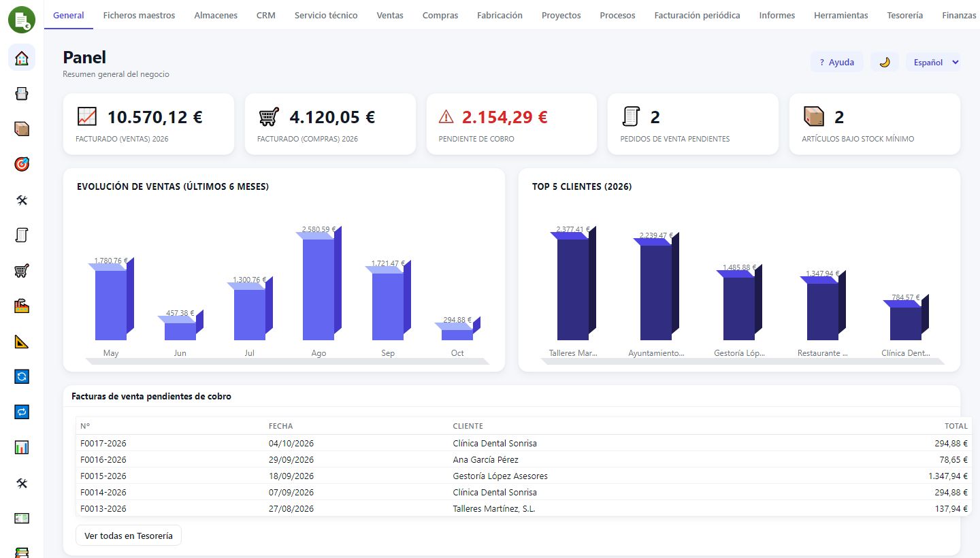Select the Informes menu

[x=777, y=15]
